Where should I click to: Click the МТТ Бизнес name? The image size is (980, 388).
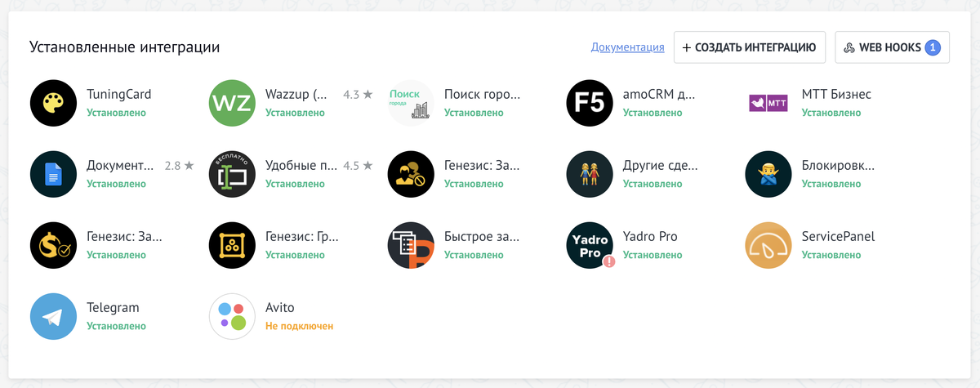tap(836, 94)
